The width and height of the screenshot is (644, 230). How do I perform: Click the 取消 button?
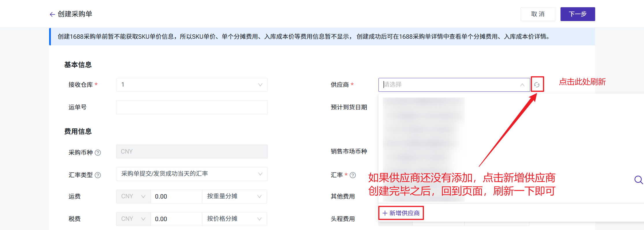(538, 14)
